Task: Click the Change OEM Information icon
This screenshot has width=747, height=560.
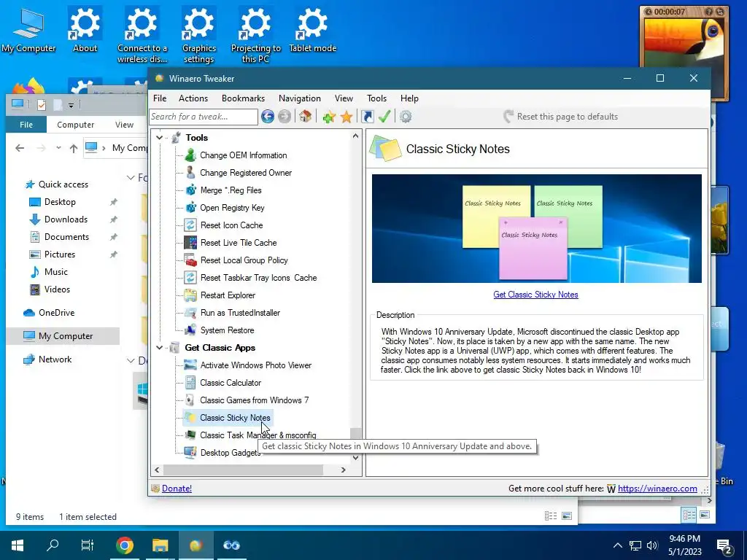Action: 190,155
